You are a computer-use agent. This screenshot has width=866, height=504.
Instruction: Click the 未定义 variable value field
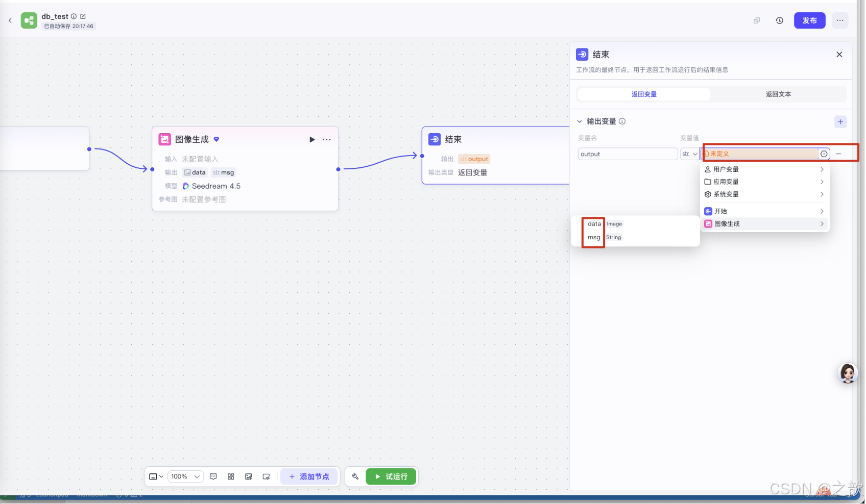click(x=760, y=154)
